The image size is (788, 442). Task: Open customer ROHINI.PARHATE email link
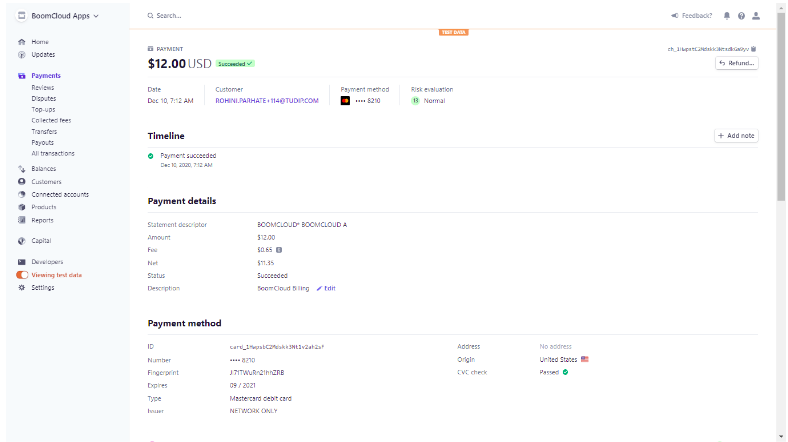click(267, 100)
